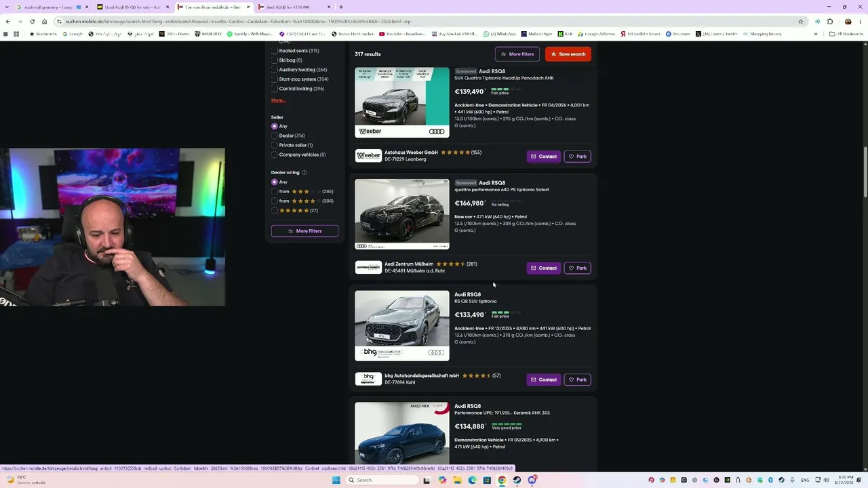Image resolution: width=868 pixels, height=488 pixels.
Task: Select Any dealer rating option
Action: (x=275, y=182)
